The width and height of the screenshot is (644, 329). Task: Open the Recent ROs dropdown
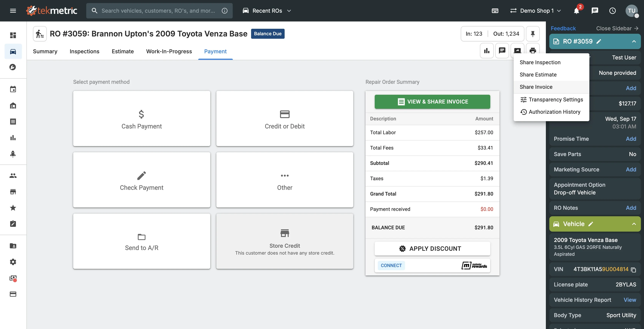[x=267, y=11]
